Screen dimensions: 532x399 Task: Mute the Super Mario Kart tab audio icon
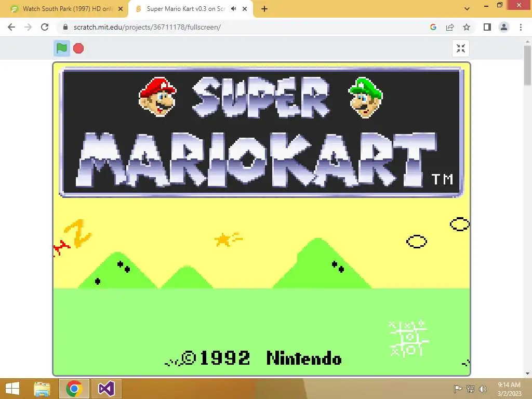pos(233,9)
